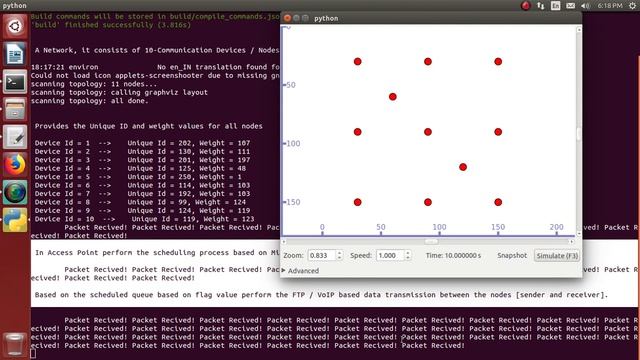The height and width of the screenshot is (360, 640).
Task: Click the 'Device Id = 1' terminal line
Action: pos(142,143)
